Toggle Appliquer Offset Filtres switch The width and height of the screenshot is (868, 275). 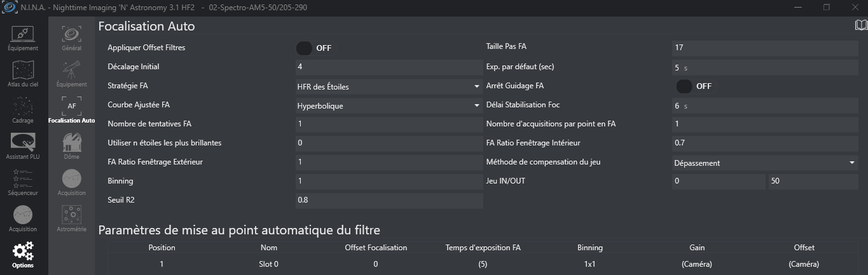(306, 48)
